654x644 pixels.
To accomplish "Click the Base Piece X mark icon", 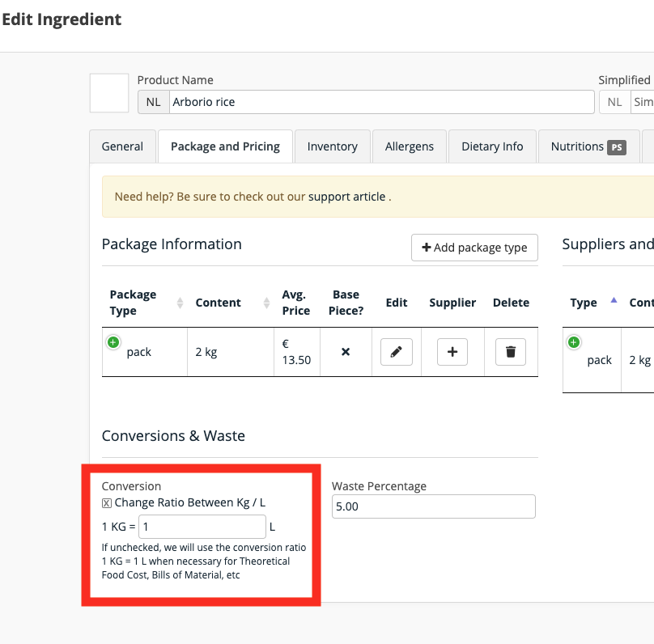I will (x=346, y=352).
